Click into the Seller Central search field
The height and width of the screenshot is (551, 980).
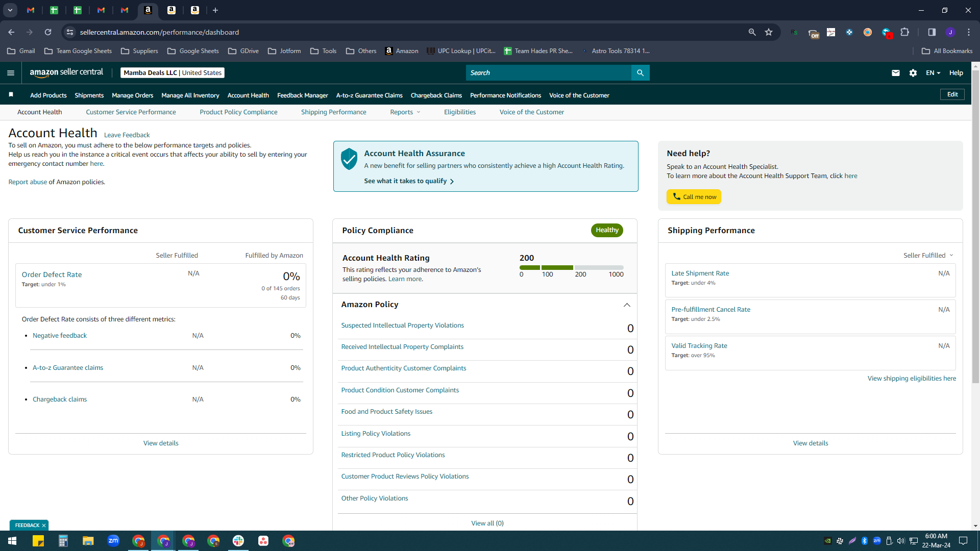coord(549,73)
